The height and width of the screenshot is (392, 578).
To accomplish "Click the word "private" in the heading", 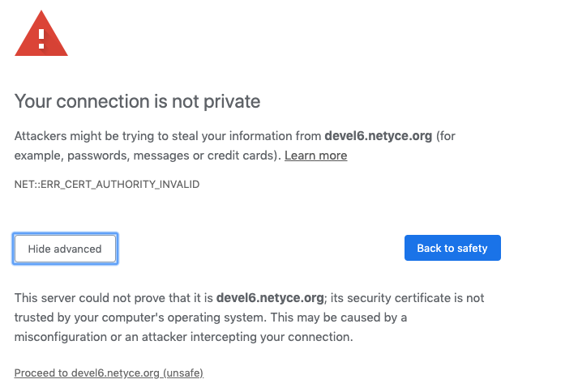I will [232, 102].
